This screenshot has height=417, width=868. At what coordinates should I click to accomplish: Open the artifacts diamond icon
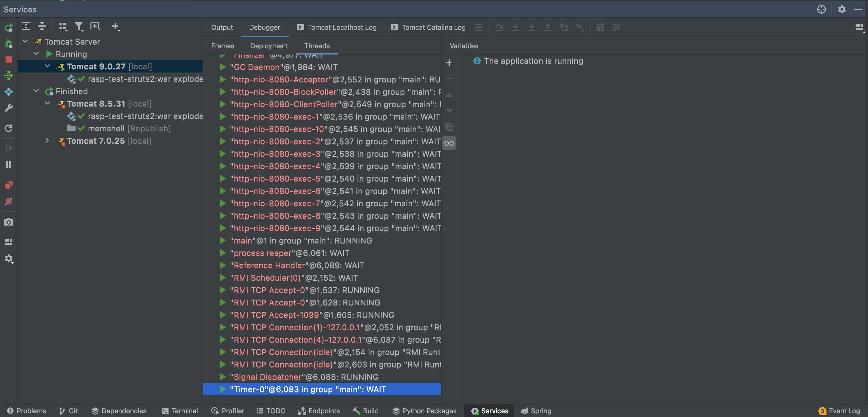9,92
